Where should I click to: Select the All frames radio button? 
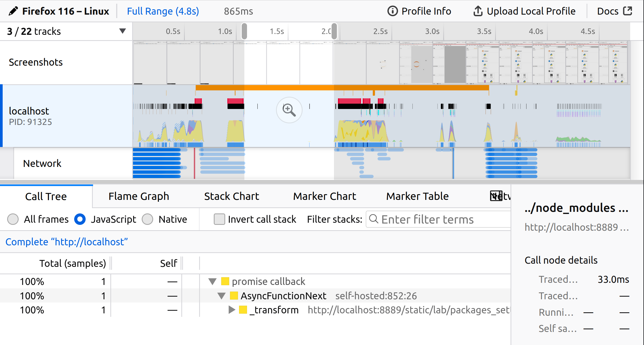coord(13,219)
